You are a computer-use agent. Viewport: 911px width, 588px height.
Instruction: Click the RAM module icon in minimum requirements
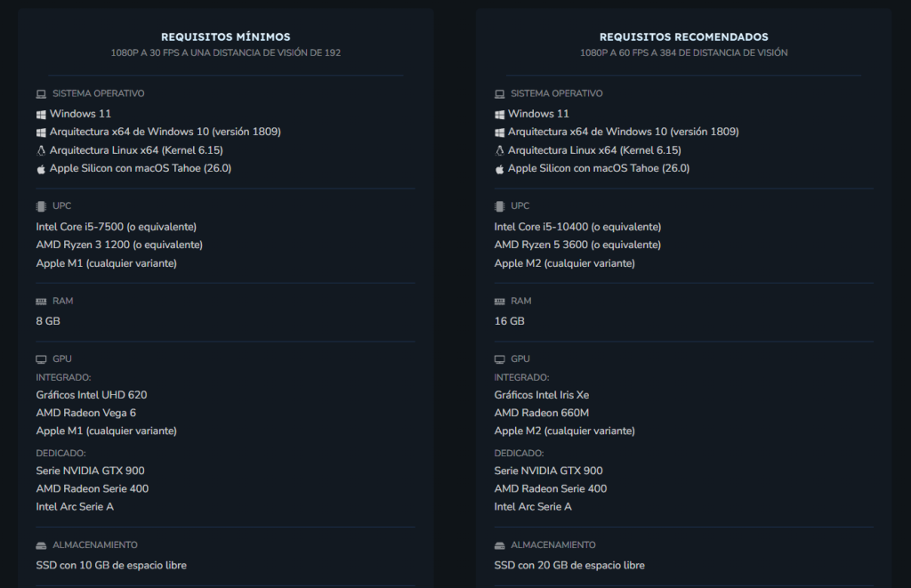(x=41, y=302)
